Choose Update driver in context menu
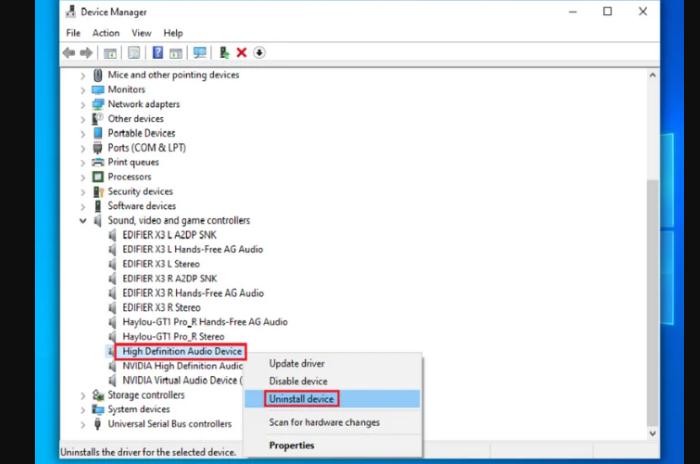The height and width of the screenshot is (464, 700). 297,364
